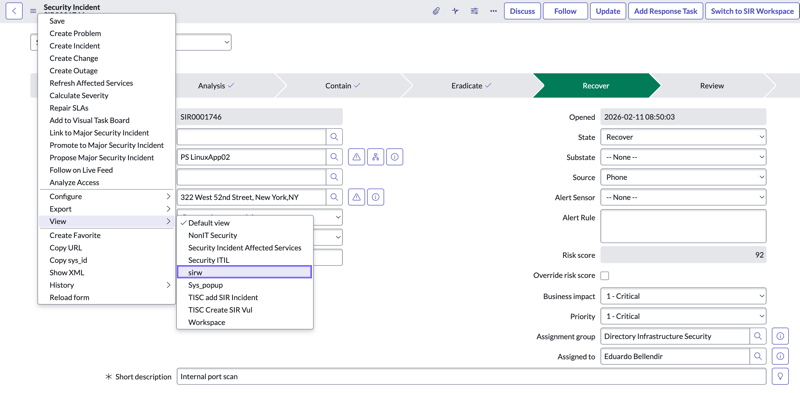Select Promote to Major Security Incident
The width and height of the screenshot is (800, 393).
coord(107,145)
